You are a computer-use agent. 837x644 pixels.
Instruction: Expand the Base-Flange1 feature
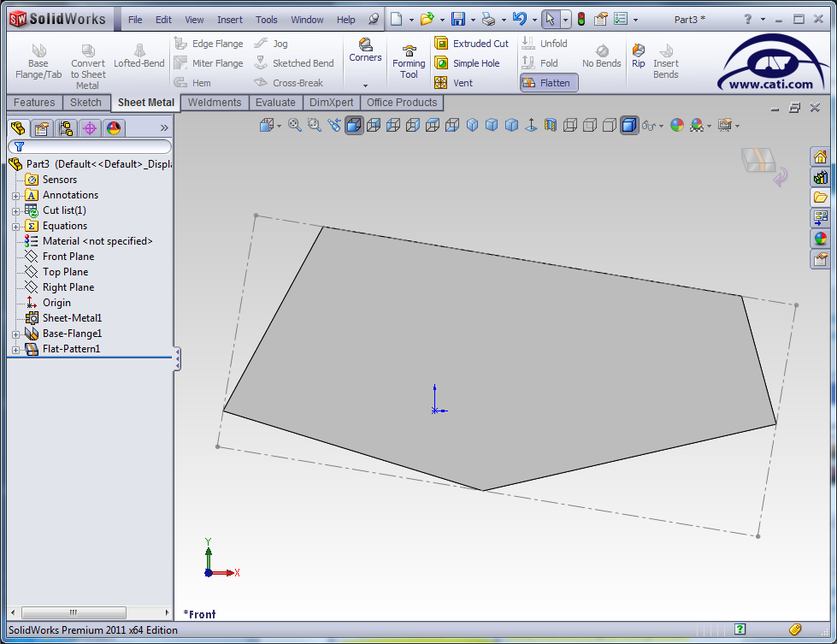16,334
